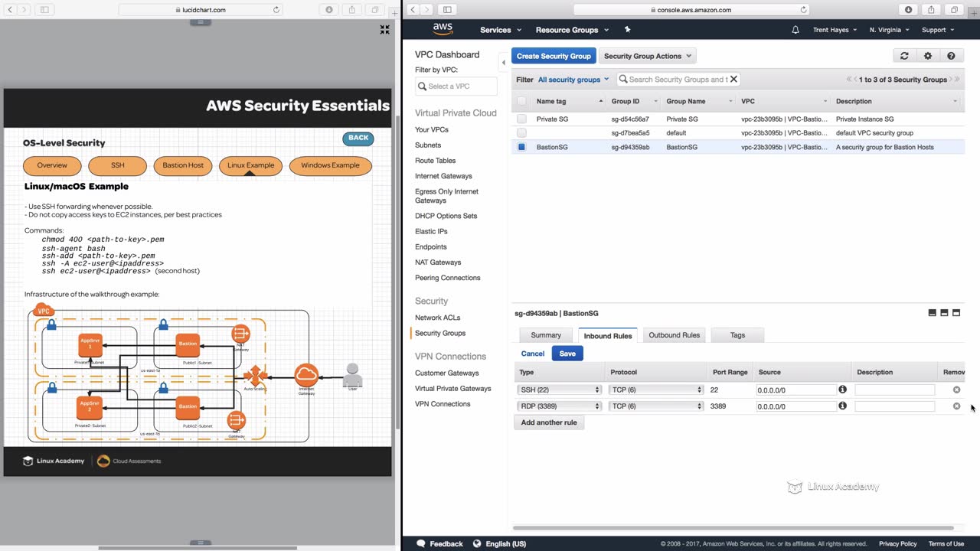Click the Description field of the RDP rule
Viewport: 980px width, 551px height.
coord(895,406)
